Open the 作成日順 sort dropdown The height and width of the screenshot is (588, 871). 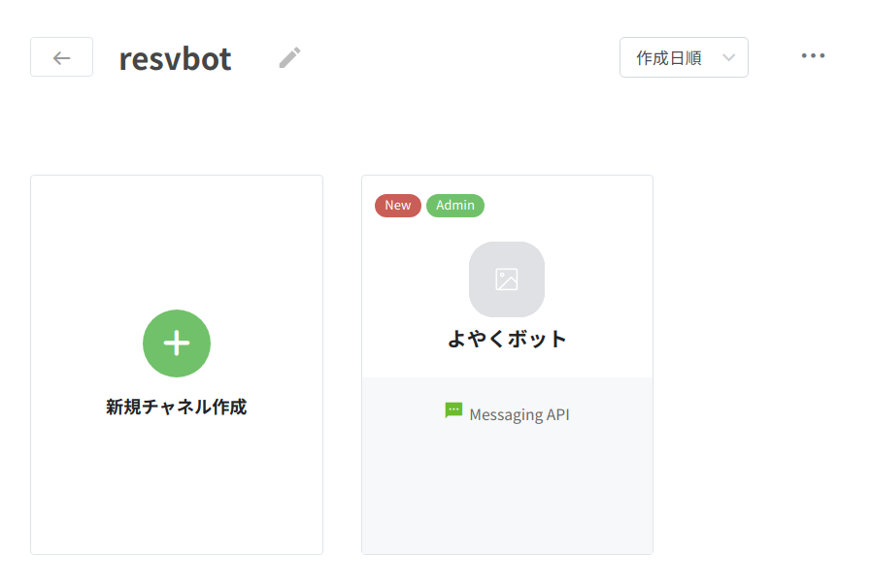click(684, 57)
